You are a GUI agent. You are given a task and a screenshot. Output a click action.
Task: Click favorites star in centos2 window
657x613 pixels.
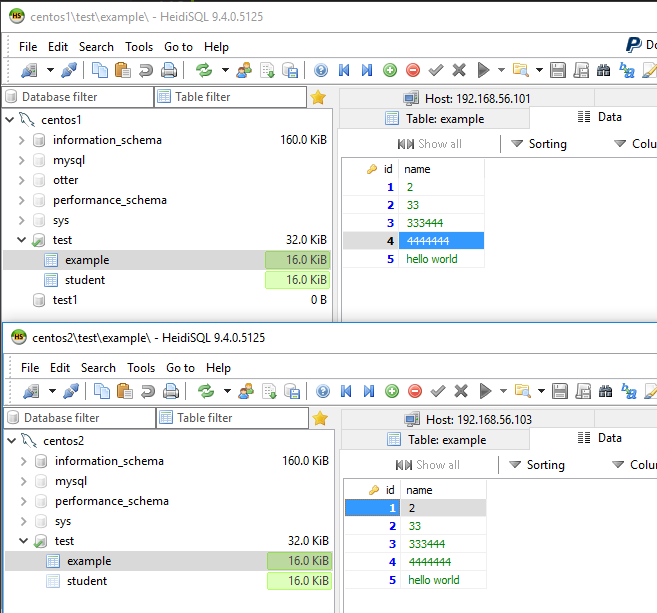[320, 418]
